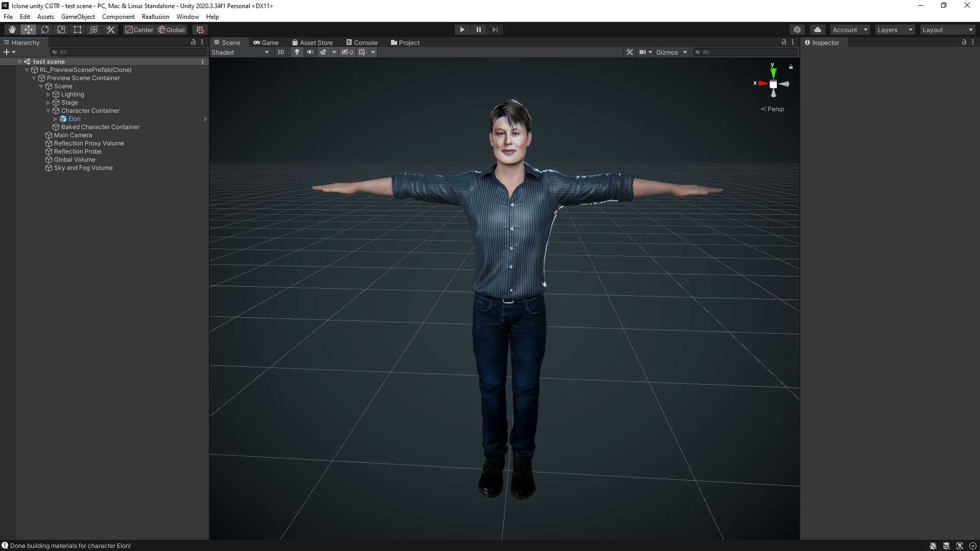Click the Pause button
The height and width of the screenshot is (551, 980).
click(478, 30)
